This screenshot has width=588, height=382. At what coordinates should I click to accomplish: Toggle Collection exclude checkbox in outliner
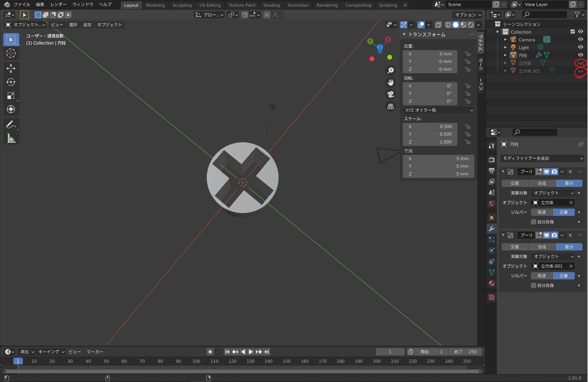pos(572,32)
